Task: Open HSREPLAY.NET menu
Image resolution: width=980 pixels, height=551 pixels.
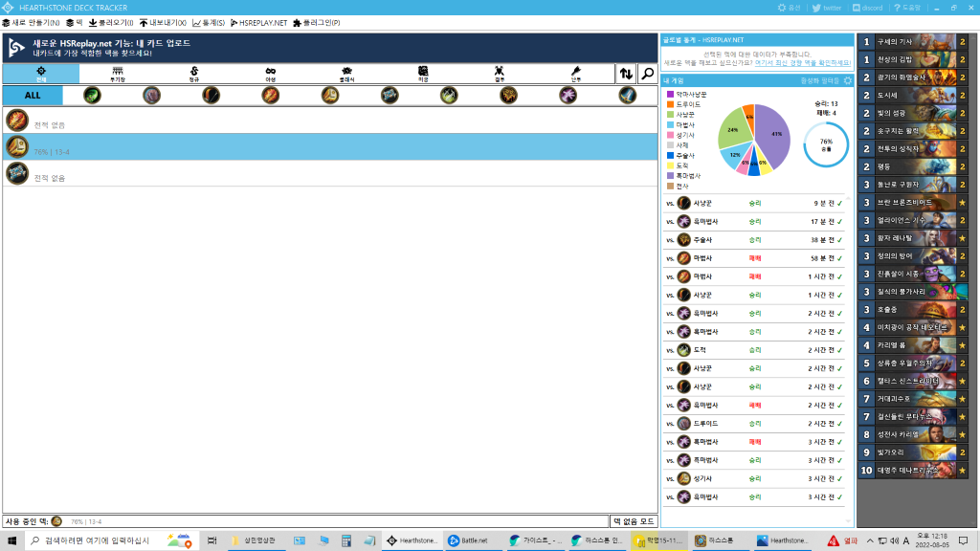Action: click(258, 23)
